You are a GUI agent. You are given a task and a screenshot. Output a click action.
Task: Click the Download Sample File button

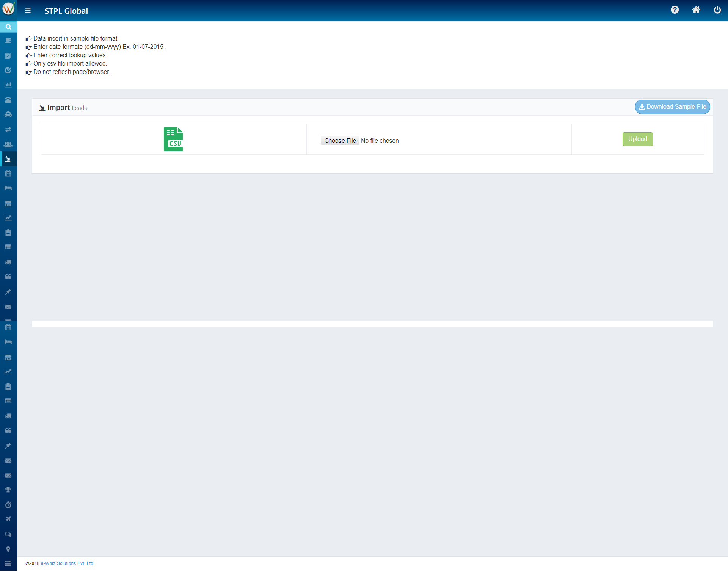672,107
